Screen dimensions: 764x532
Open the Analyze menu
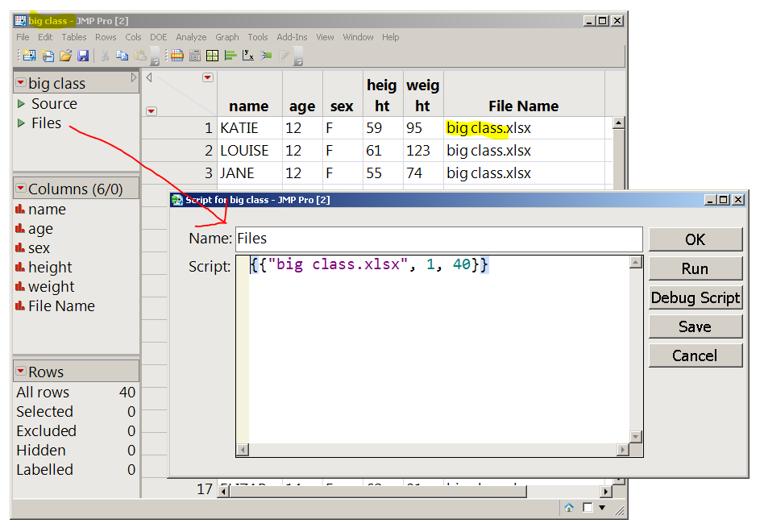[191, 36]
